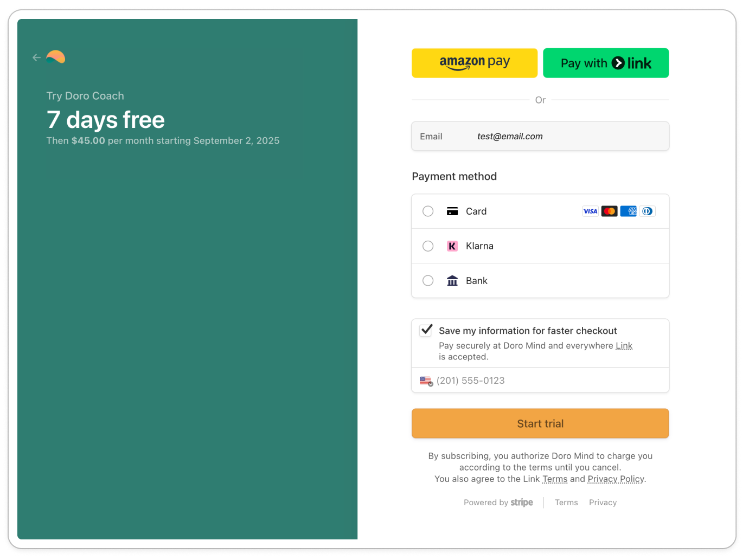Click the Start trial button
Viewport: 749px width, 560px height.
click(540, 423)
